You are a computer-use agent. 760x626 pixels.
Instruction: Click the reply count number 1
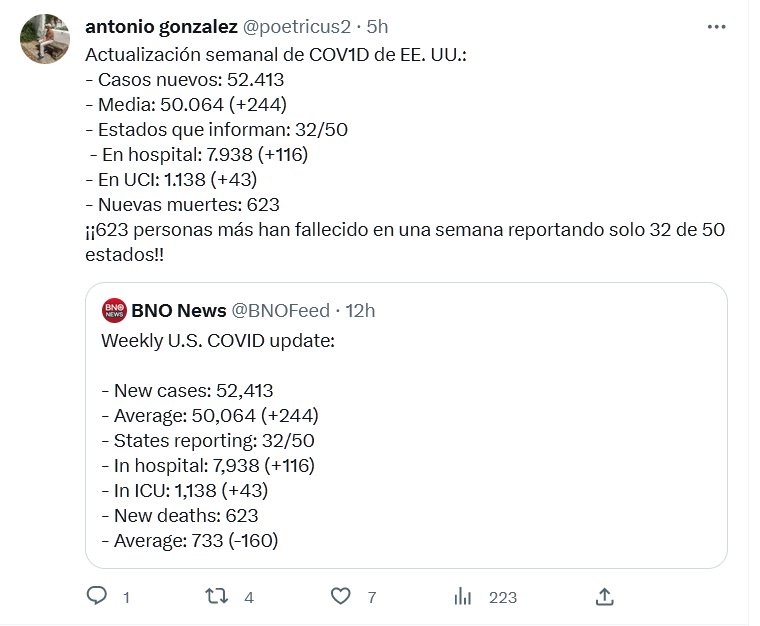coord(126,598)
